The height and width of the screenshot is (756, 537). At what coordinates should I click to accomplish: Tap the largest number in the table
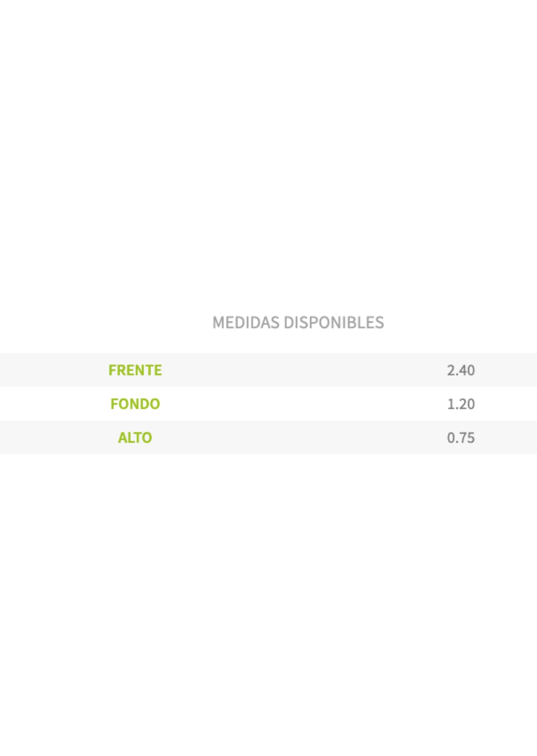pyautogui.click(x=460, y=370)
